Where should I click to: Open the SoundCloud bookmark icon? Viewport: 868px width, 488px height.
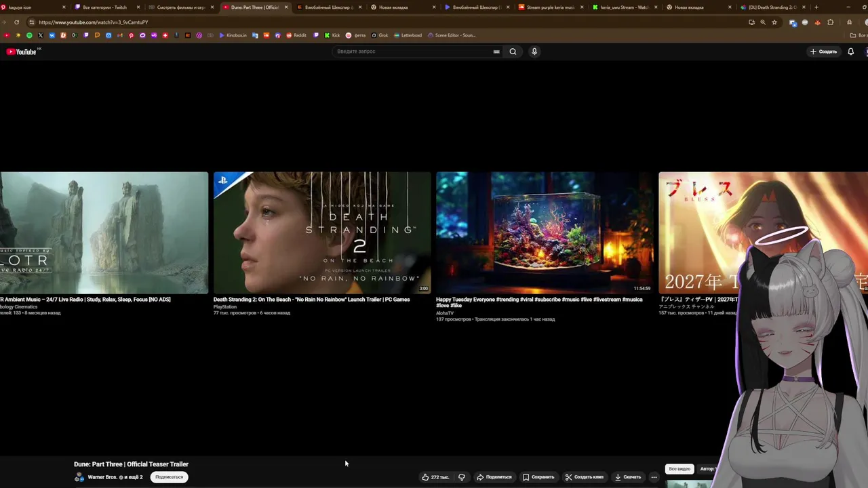pyautogui.click(x=267, y=35)
